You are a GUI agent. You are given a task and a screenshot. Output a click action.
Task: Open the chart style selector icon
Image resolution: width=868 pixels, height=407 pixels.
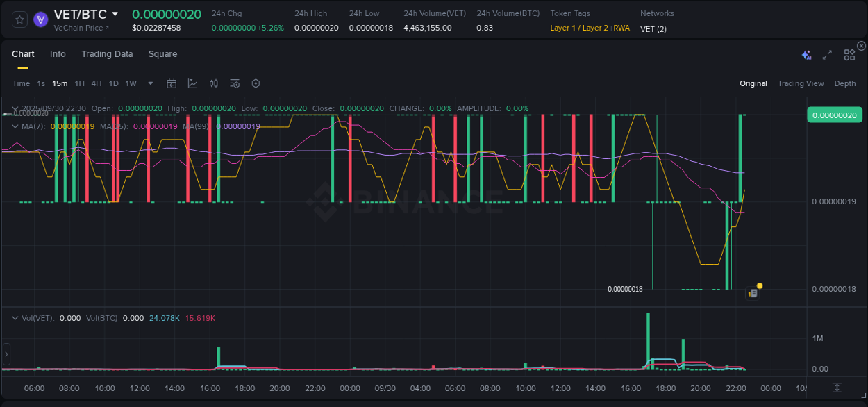pos(192,83)
